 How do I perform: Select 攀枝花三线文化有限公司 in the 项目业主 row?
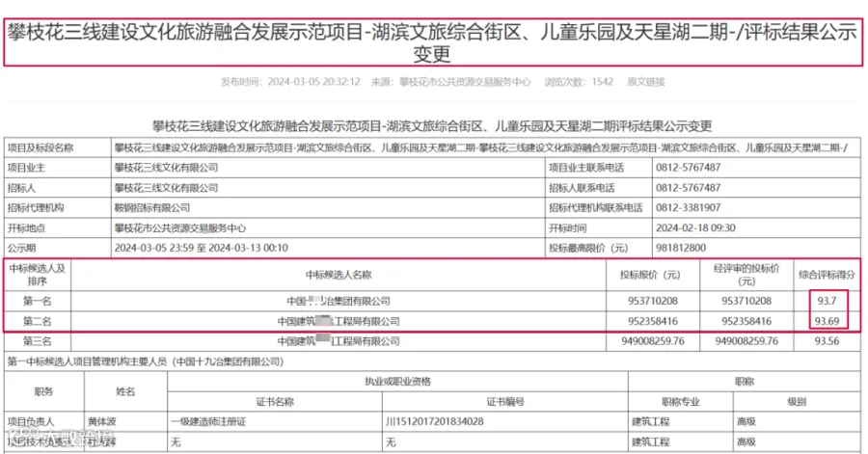(x=166, y=168)
